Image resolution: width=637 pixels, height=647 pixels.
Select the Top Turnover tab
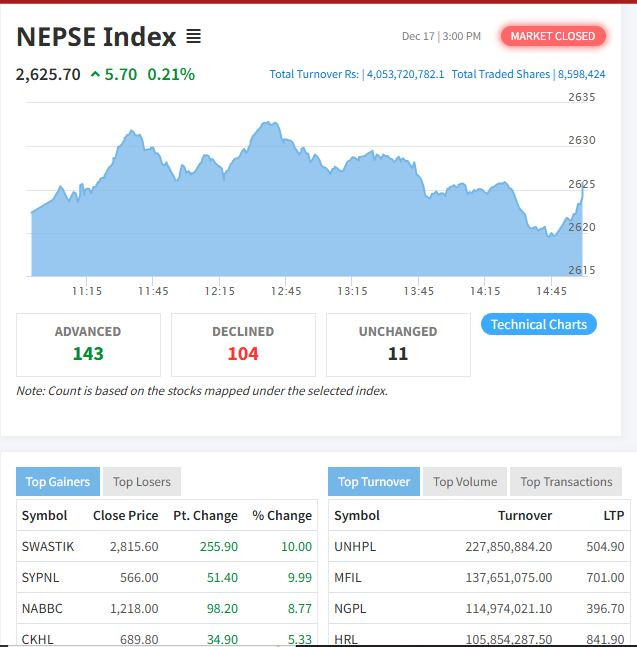click(x=373, y=481)
